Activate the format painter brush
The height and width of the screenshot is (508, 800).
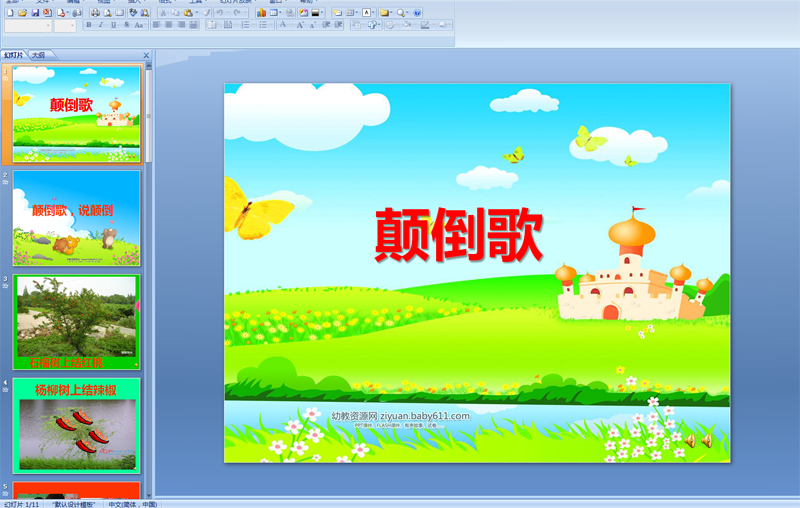click(207, 13)
